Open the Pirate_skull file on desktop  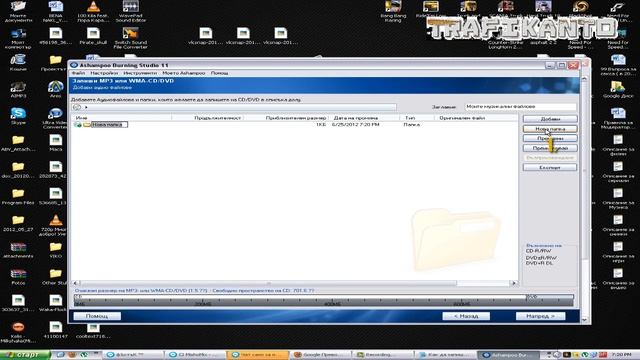coord(93,36)
